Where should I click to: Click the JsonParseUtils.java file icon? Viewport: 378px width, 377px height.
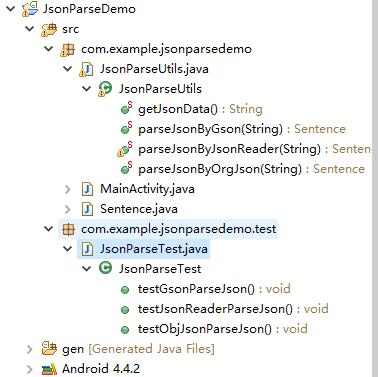coord(86,69)
